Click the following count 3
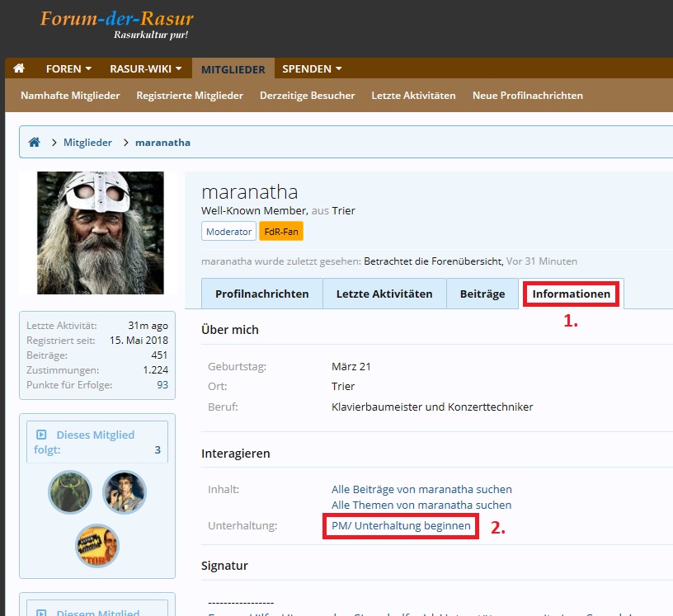The width and height of the screenshot is (673, 616). point(158,449)
